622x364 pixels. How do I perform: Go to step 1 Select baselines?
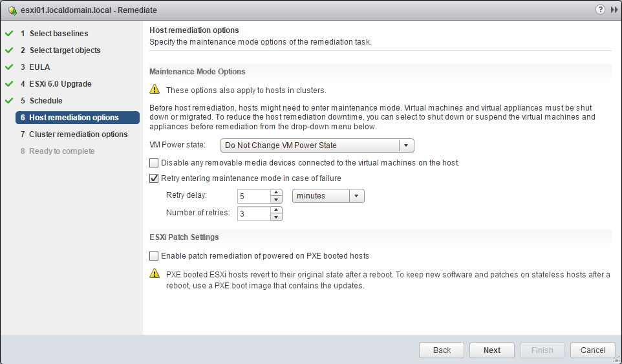click(58, 34)
